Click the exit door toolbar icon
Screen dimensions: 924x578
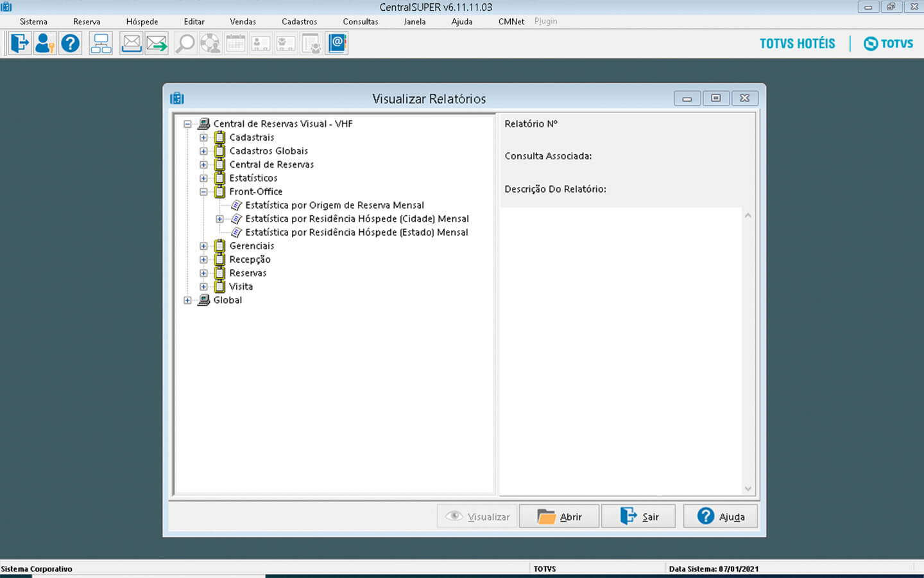click(x=20, y=44)
